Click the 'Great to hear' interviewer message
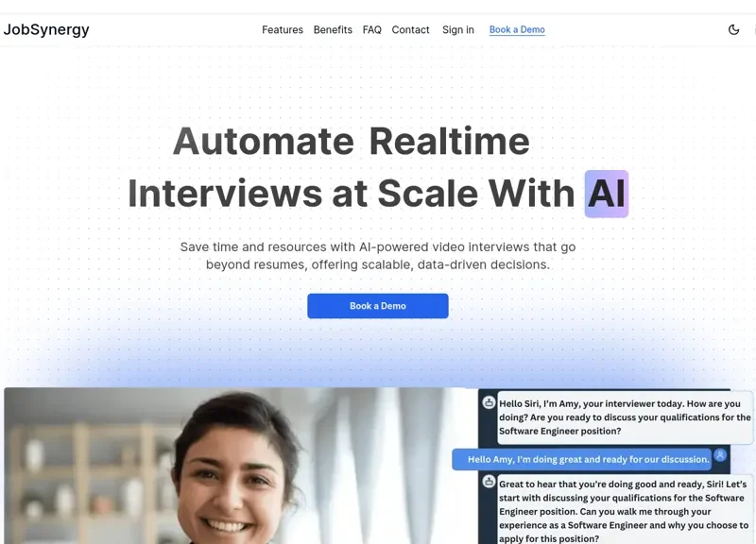 624,511
